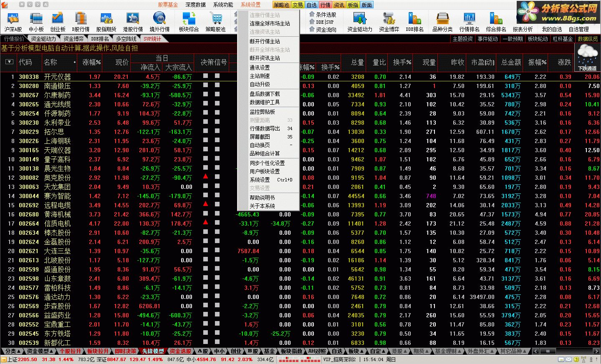Click the red triangle signal for 信质电机
The height and width of the screenshot is (364, 601).
pos(205,223)
